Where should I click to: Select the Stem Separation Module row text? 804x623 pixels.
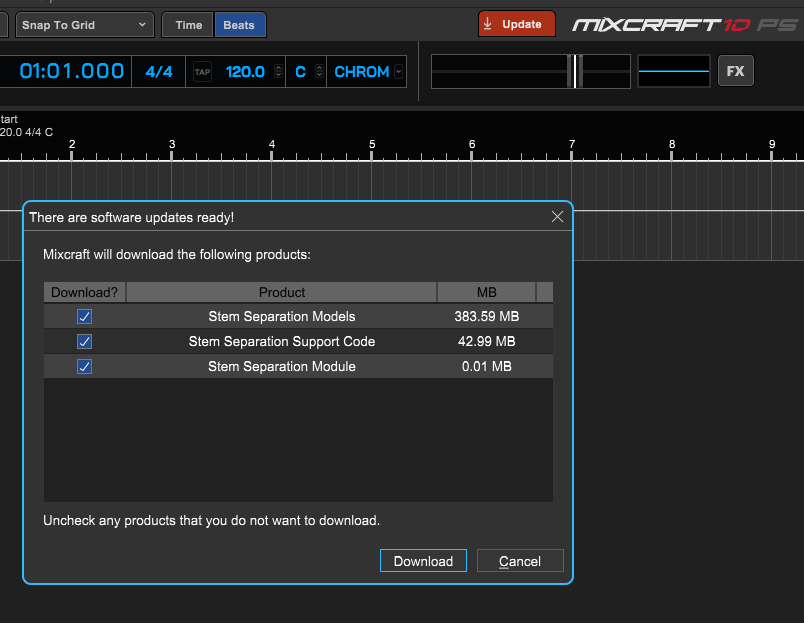282,367
